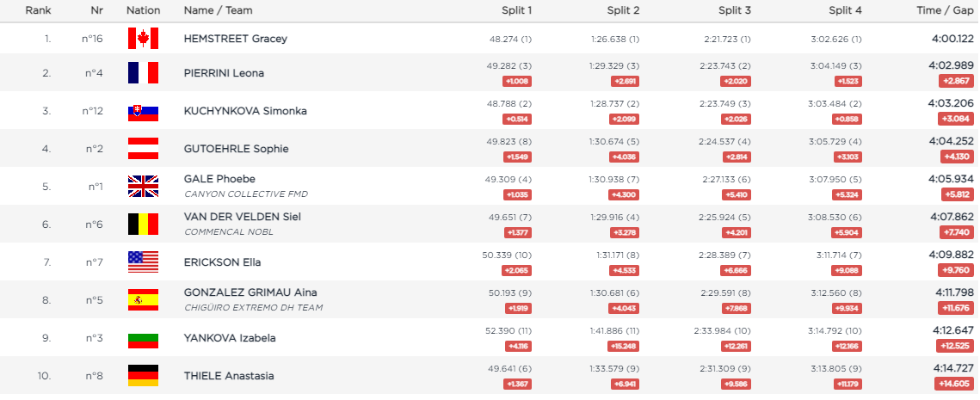This screenshot has height=400, width=980.
Task: Click the Germany flag icon
Action: coord(143,376)
